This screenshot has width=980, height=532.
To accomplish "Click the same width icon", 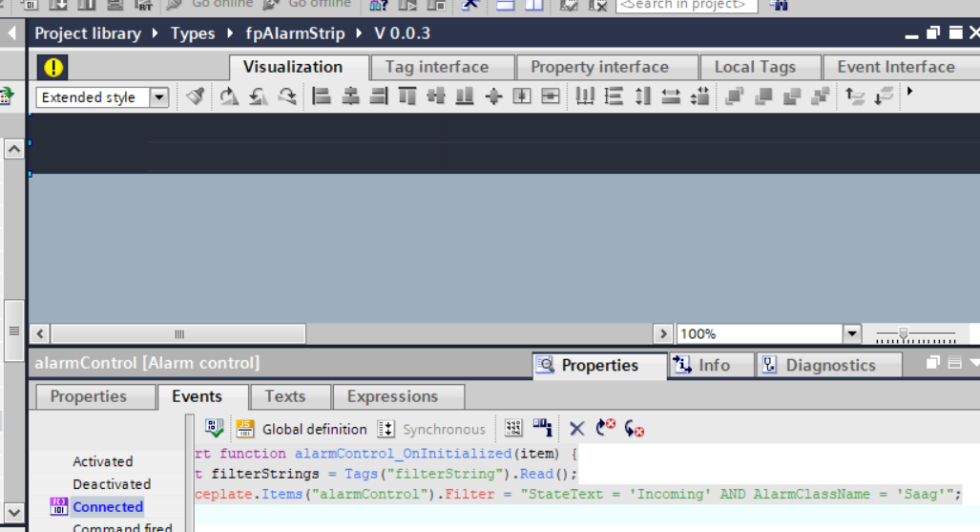I will (x=671, y=96).
